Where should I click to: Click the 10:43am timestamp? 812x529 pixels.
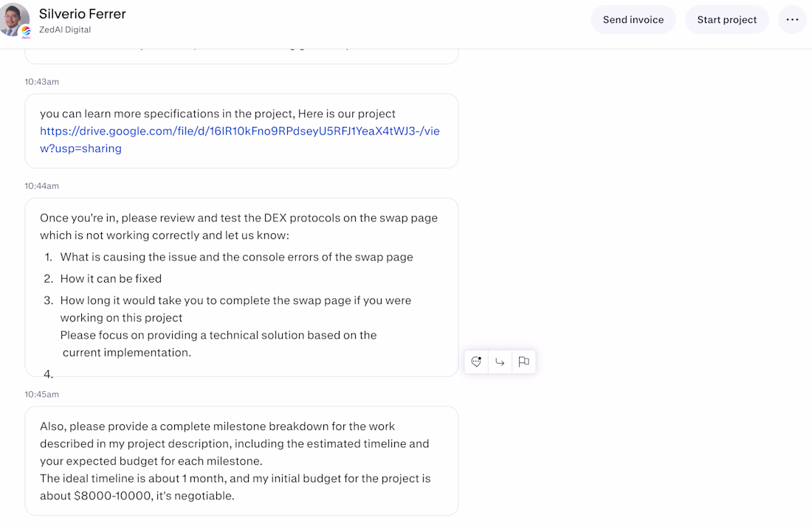(42, 82)
